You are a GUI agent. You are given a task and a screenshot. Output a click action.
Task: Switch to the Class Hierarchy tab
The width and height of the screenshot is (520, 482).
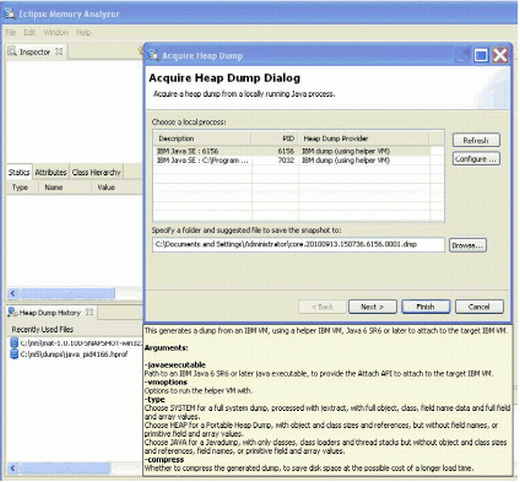[x=96, y=172]
